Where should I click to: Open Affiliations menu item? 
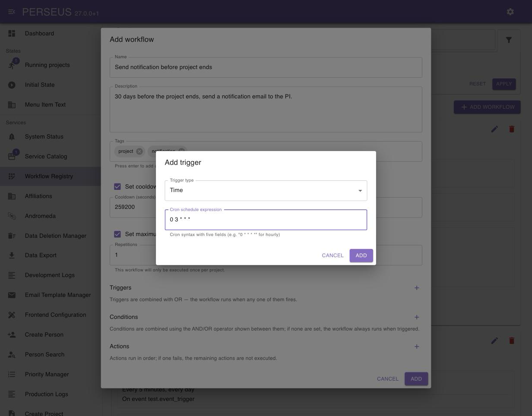50,196
